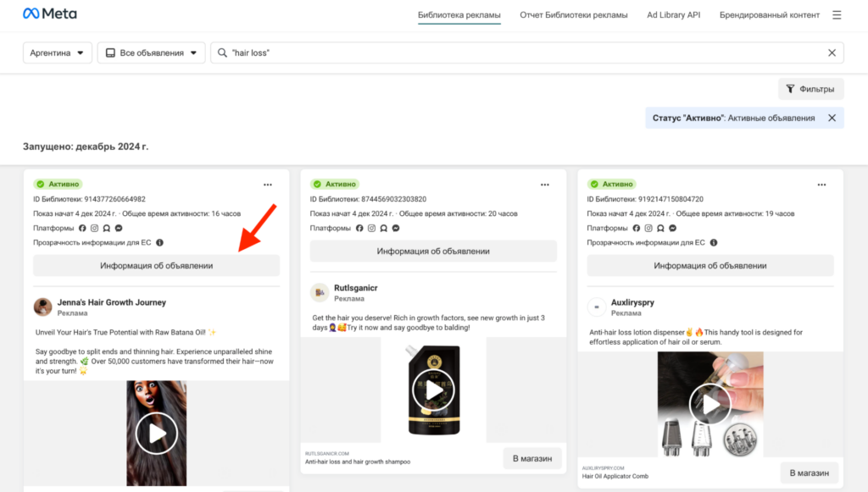Open the three-dot menu on the Auxliryspry ad card
This screenshot has height=492, width=868.
(821, 185)
